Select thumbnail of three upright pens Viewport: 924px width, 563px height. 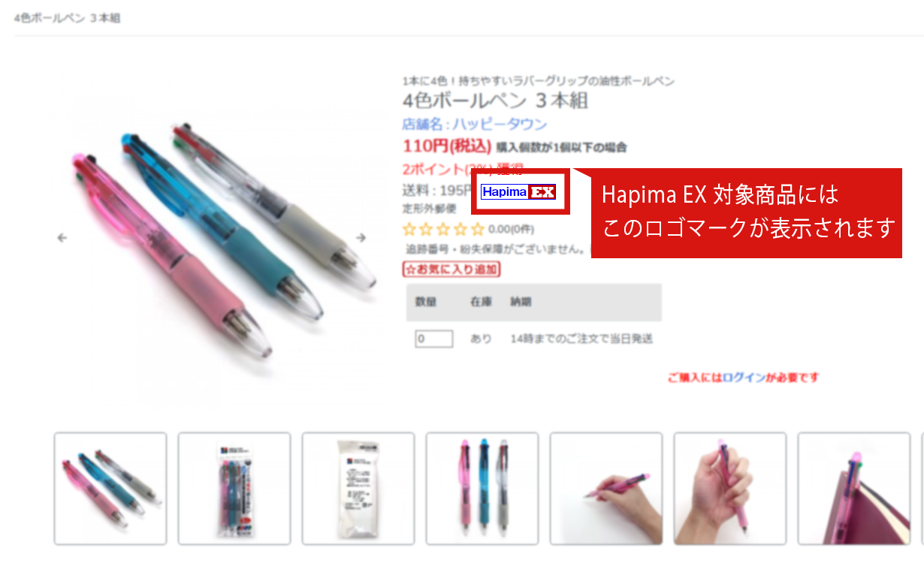[x=482, y=489]
